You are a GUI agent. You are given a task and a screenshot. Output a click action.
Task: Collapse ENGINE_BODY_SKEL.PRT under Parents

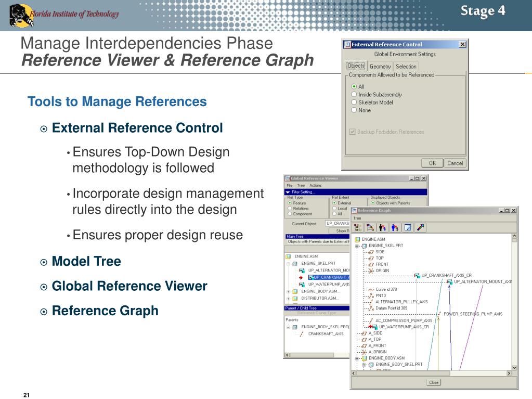tap(288, 327)
